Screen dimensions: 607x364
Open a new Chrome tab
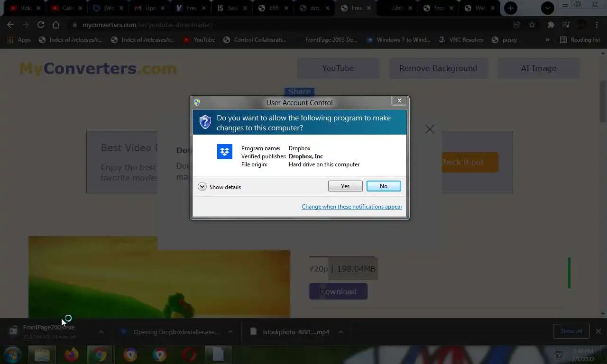point(511,8)
